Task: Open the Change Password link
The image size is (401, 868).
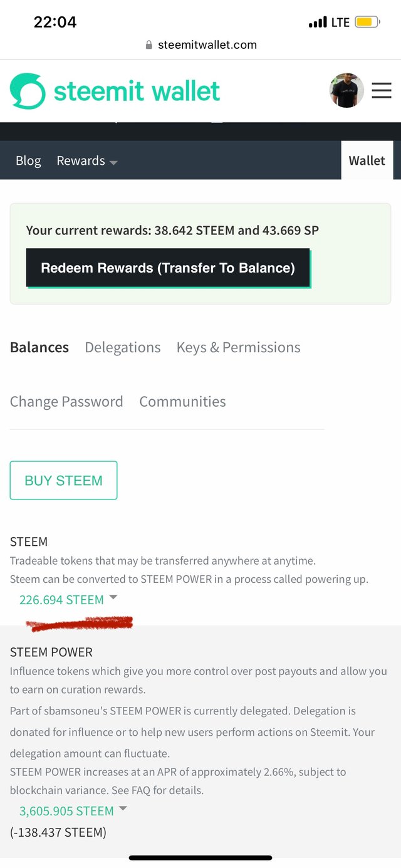Action: 66,402
